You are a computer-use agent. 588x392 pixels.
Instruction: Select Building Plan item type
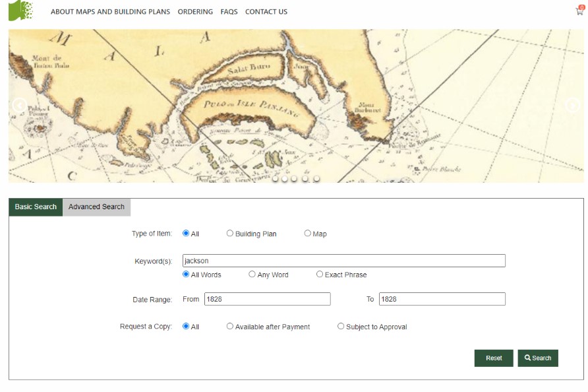pyautogui.click(x=230, y=233)
